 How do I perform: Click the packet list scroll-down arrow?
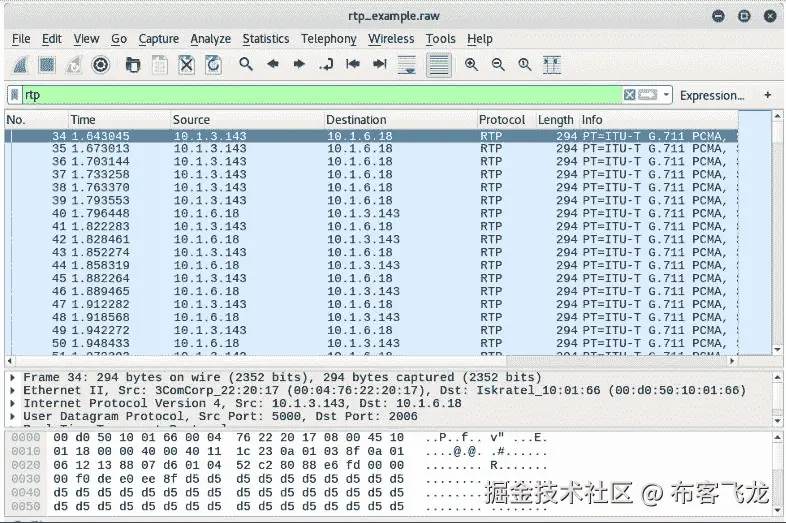(x=777, y=350)
